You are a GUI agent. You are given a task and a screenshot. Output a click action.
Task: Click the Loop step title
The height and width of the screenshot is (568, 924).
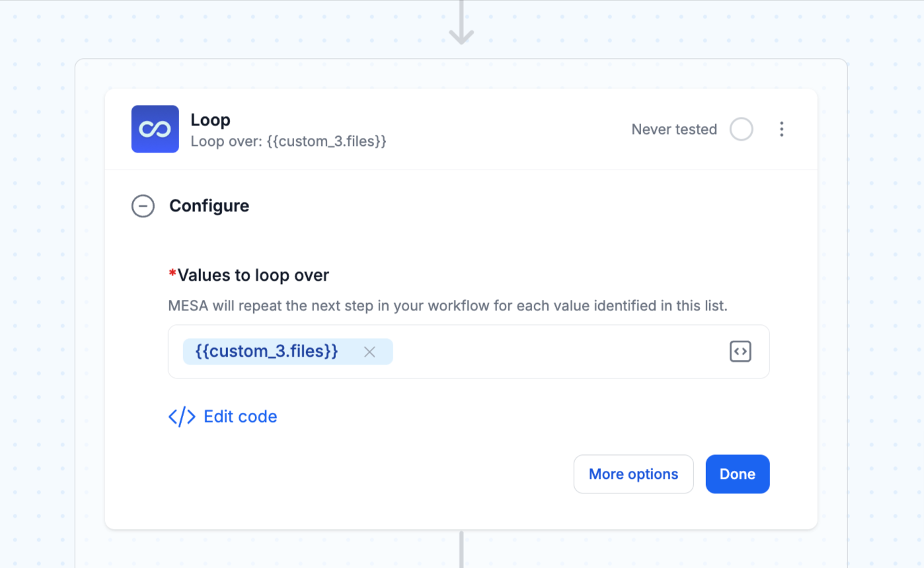click(x=210, y=120)
